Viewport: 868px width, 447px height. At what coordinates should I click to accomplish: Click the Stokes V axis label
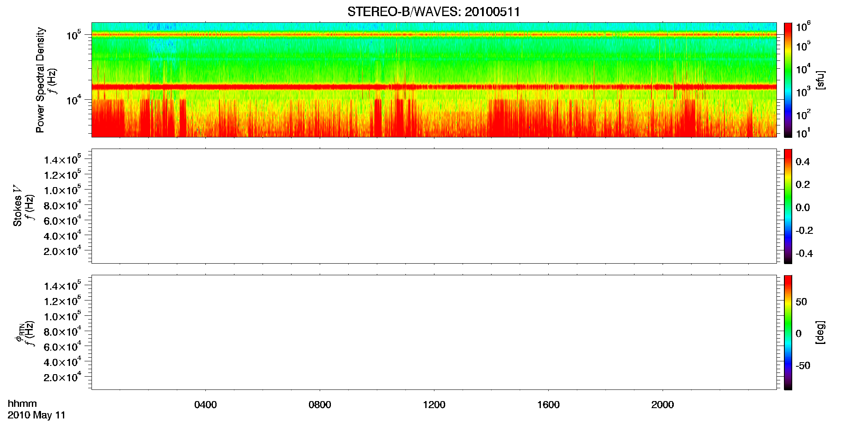click(x=17, y=205)
